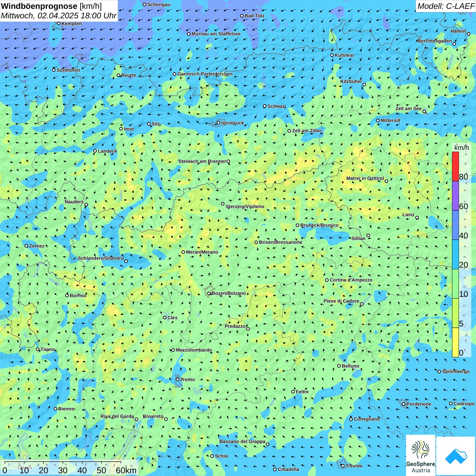The height and width of the screenshot is (476, 476).
Task: Click the 60km scale bar label
Action: pos(126,470)
